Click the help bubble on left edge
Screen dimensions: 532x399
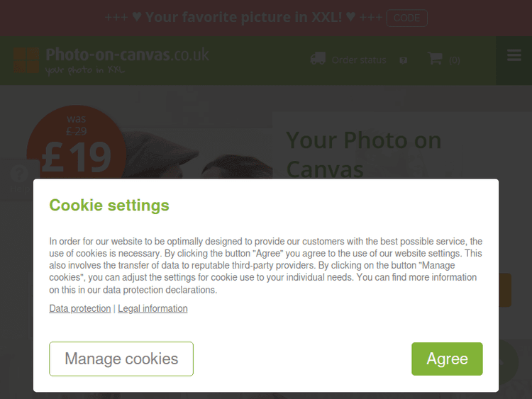pyautogui.click(x=19, y=176)
